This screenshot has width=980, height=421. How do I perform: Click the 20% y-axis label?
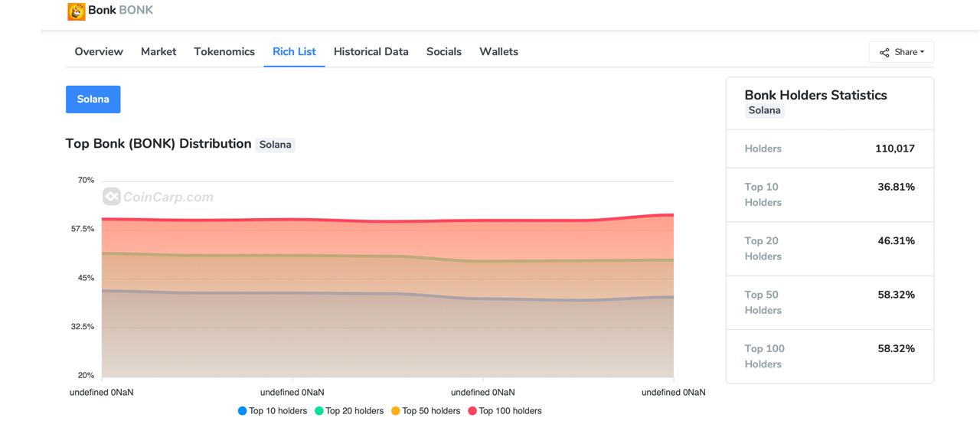click(x=86, y=375)
